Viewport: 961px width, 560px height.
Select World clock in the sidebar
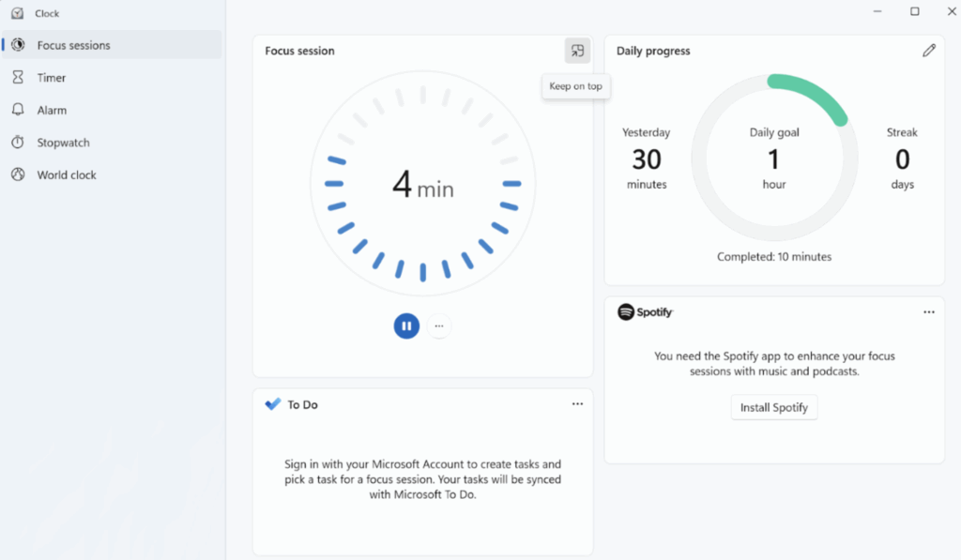coord(67,174)
